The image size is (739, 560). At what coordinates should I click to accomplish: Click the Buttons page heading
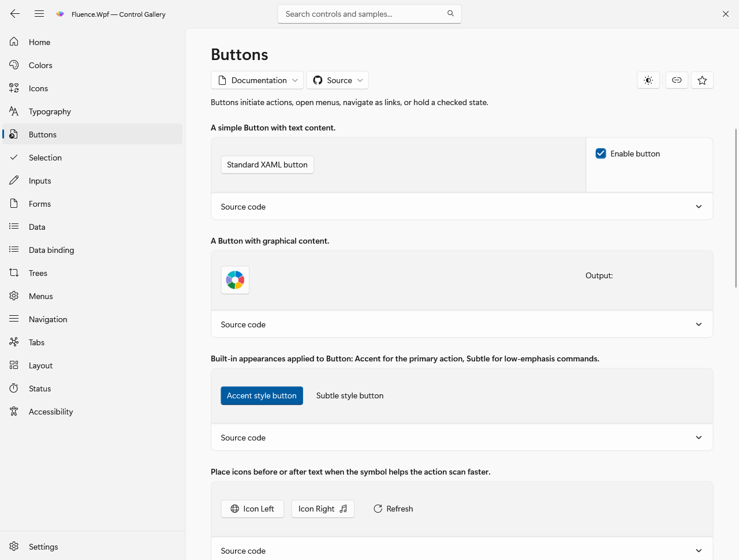(240, 54)
